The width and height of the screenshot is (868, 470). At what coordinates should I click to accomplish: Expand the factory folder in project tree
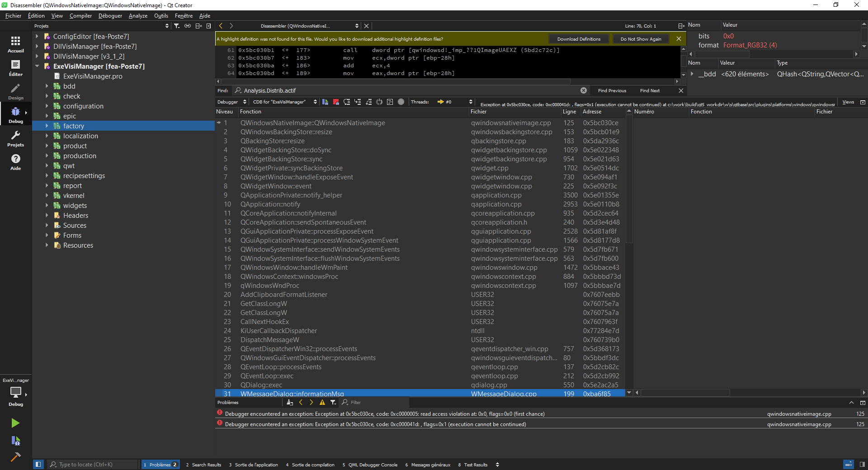coord(47,126)
